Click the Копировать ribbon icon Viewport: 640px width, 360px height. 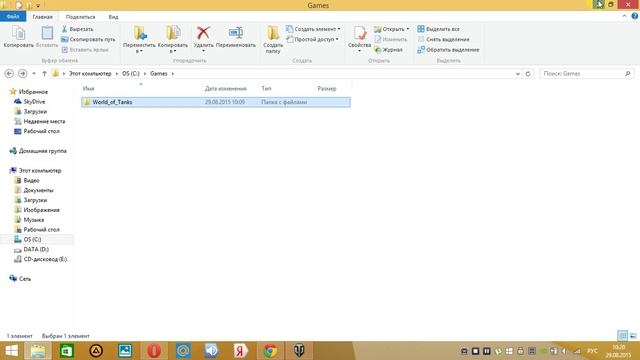(18, 37)
